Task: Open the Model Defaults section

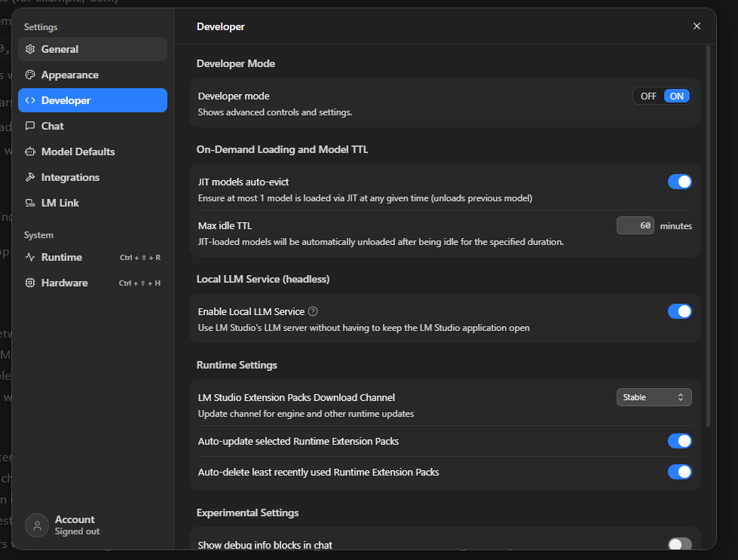Action: coord(93,151)
